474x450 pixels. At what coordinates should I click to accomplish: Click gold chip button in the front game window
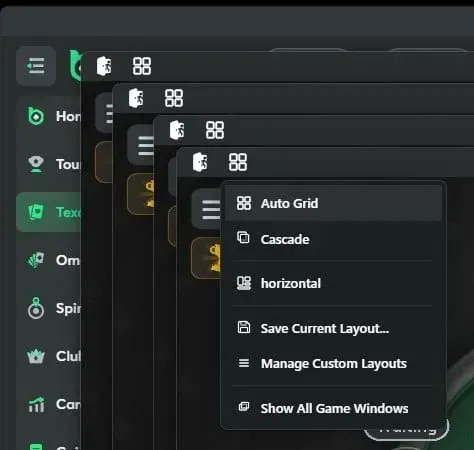click(207, 258)
